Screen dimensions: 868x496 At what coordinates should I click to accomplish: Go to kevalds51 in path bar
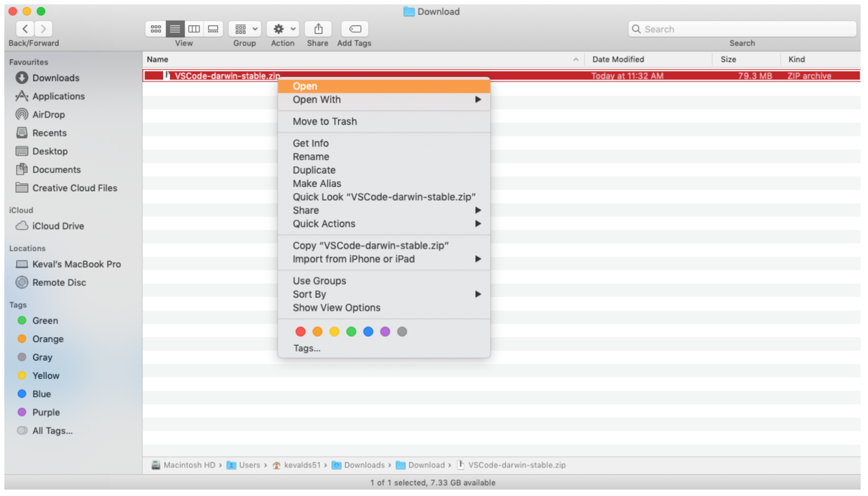coord(297,465)
